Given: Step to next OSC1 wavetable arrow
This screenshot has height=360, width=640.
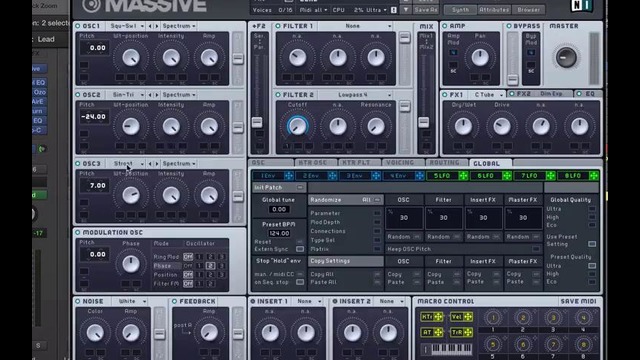Looking at the screenshot, I should (x=156, y=26).
